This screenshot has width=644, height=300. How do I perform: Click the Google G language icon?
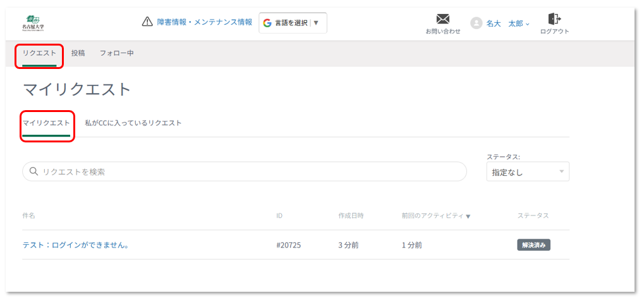(267, 23)
